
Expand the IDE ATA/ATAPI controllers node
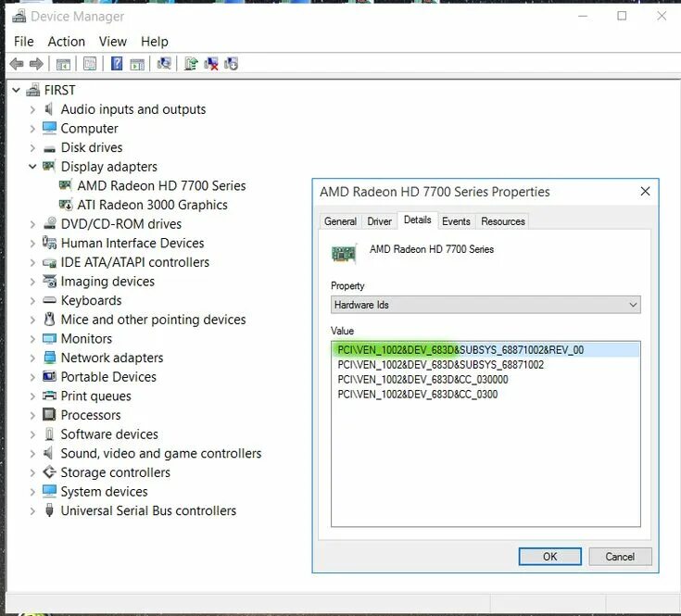(x=32, y=262)
